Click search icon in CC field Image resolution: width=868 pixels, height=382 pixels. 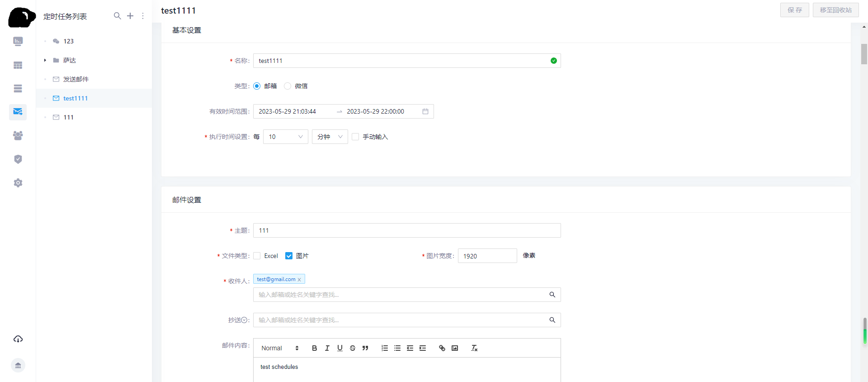point(552,320)
